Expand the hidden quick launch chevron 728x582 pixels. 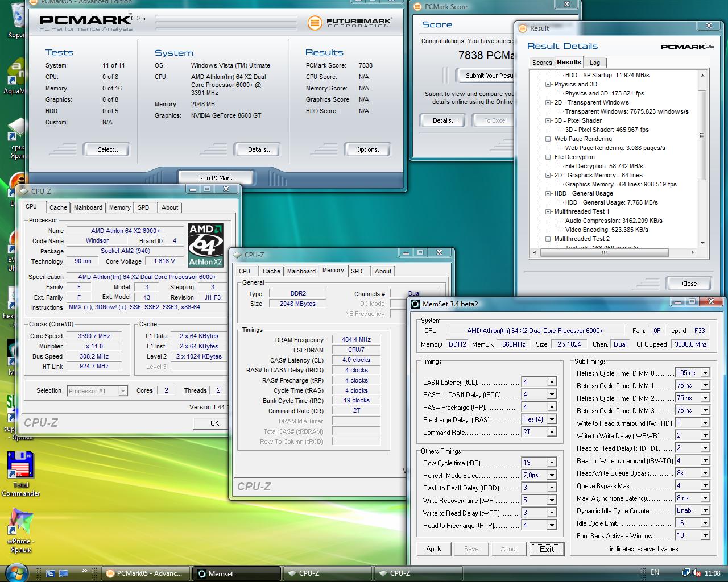85,570
